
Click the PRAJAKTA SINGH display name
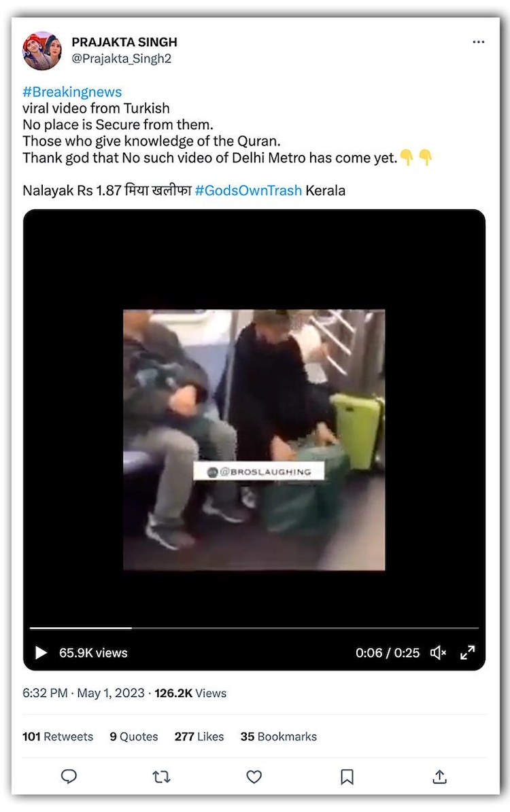(124, 42)
